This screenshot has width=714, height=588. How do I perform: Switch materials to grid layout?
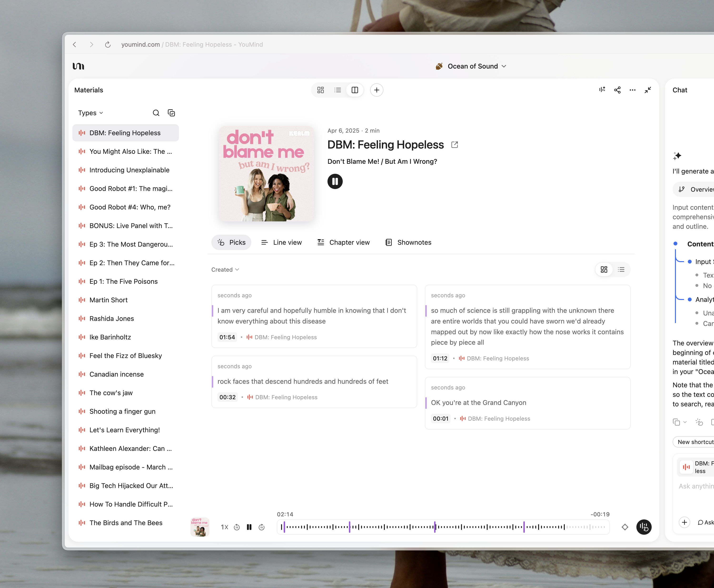pos(320,90)
